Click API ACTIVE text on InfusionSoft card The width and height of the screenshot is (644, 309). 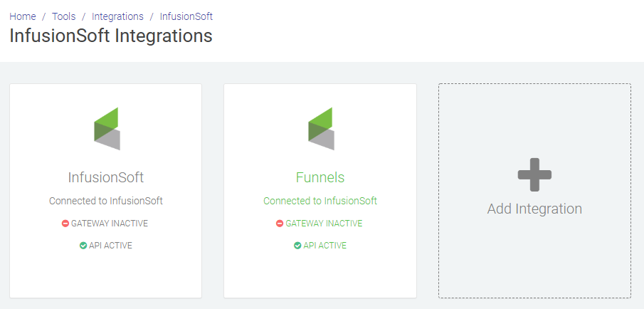[110, 246]
